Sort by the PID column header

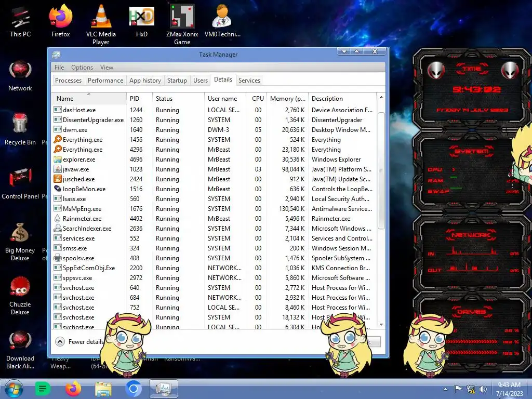click(x=139, y=98)
